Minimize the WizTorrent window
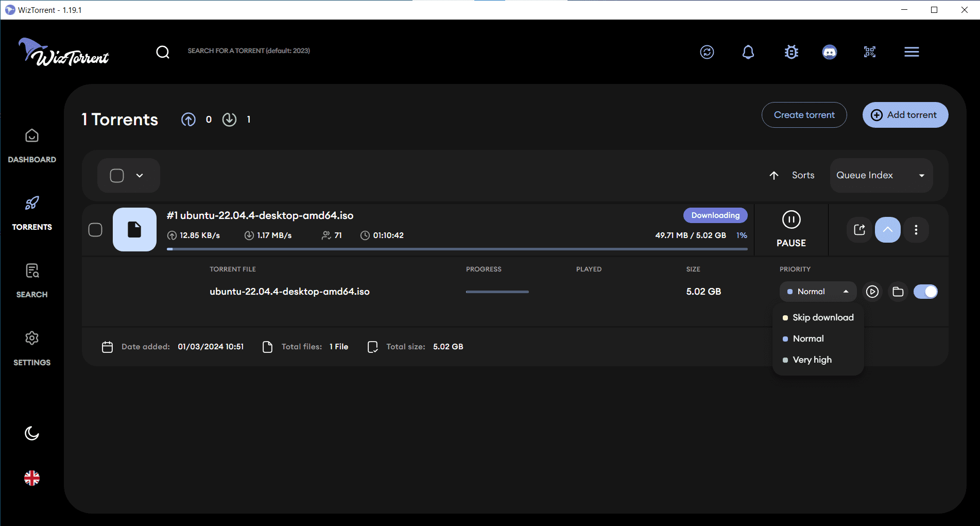The image size is (980, 526). [904, 10]
